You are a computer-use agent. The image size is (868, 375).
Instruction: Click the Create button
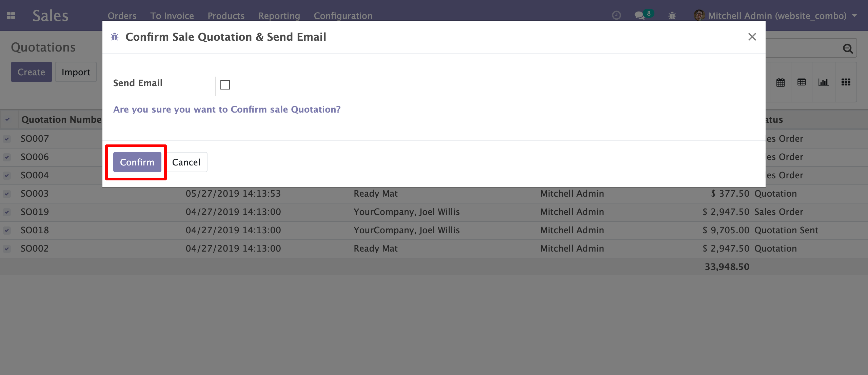(x=32, y=72)
